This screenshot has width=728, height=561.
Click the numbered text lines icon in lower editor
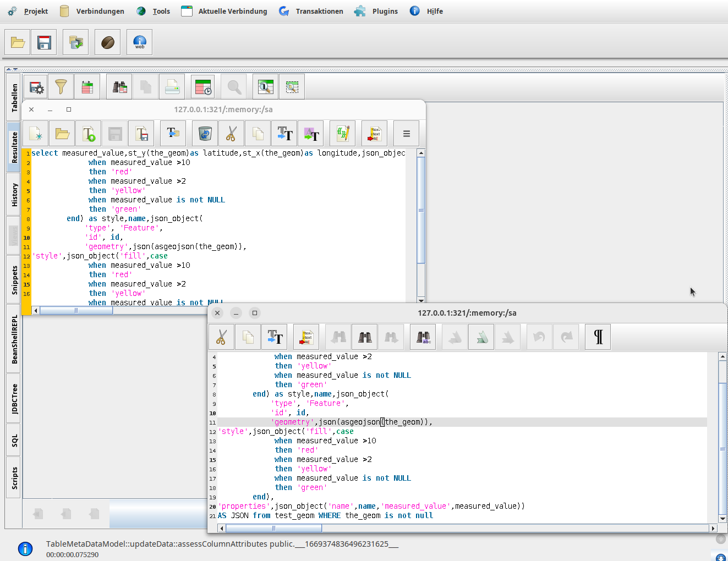tap(306, 337)
